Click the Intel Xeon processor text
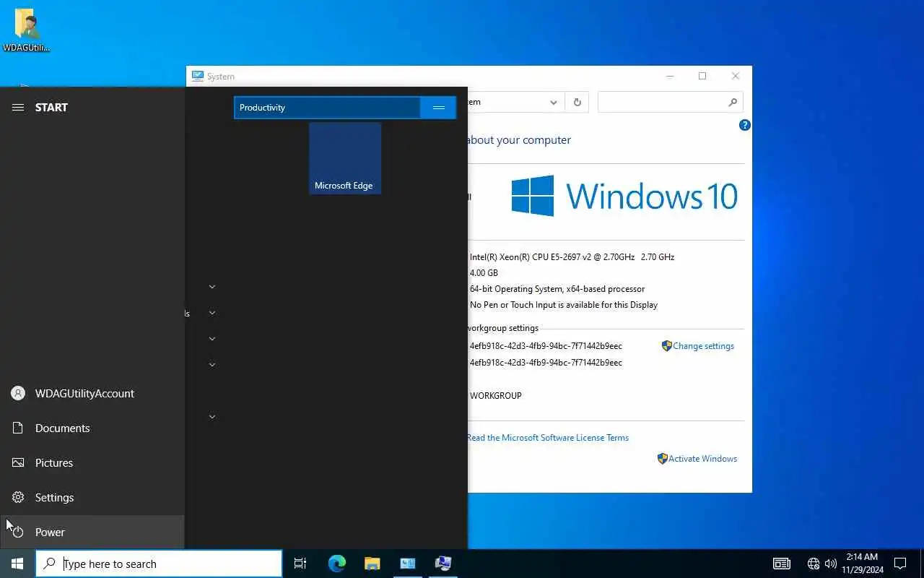Screen dimensions: 924x578 coord(572,257)
